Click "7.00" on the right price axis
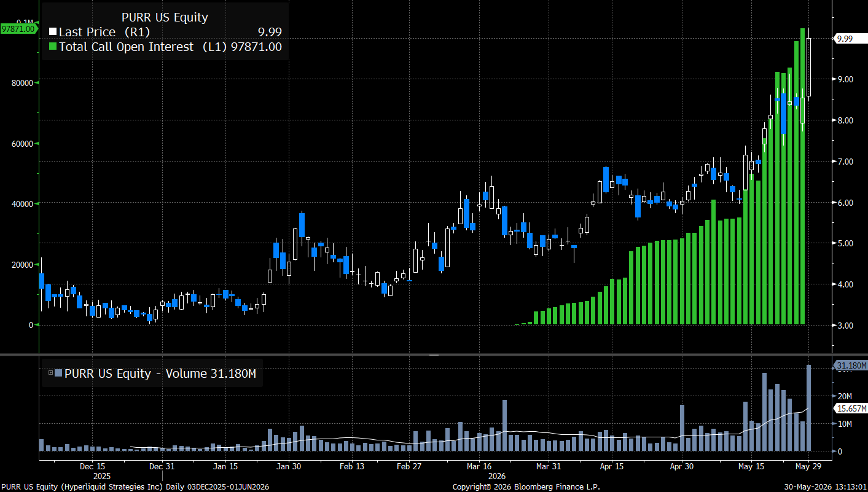 845,162
